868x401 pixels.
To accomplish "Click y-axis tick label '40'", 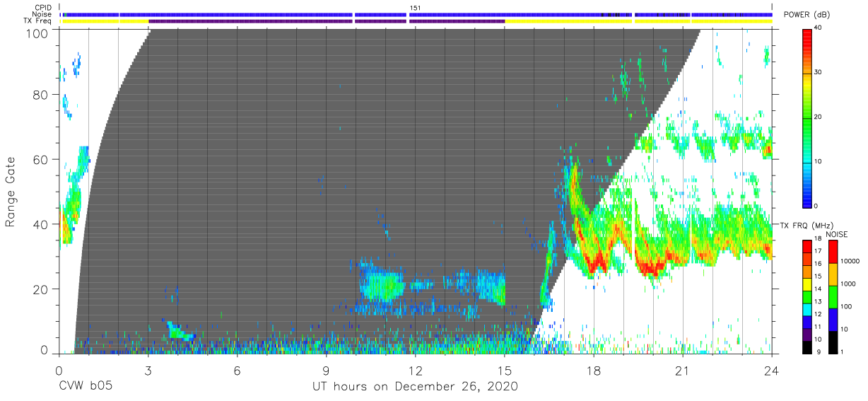I will [x=41, y=224].
